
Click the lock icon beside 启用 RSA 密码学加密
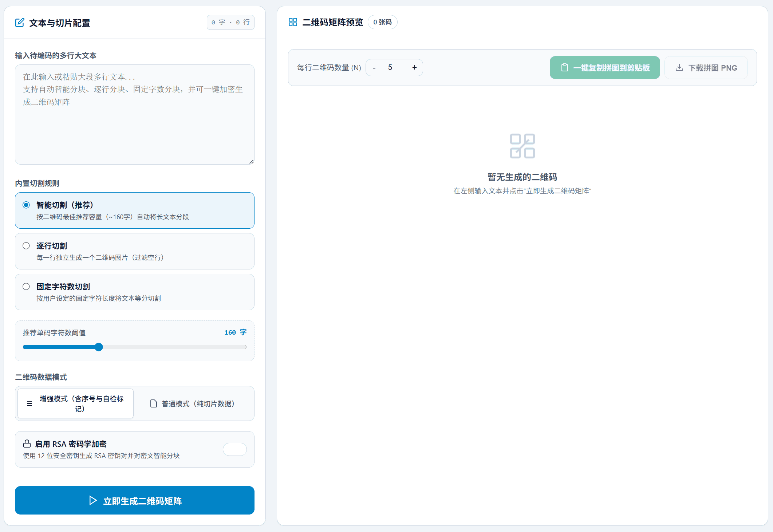[x=27, y=444]
